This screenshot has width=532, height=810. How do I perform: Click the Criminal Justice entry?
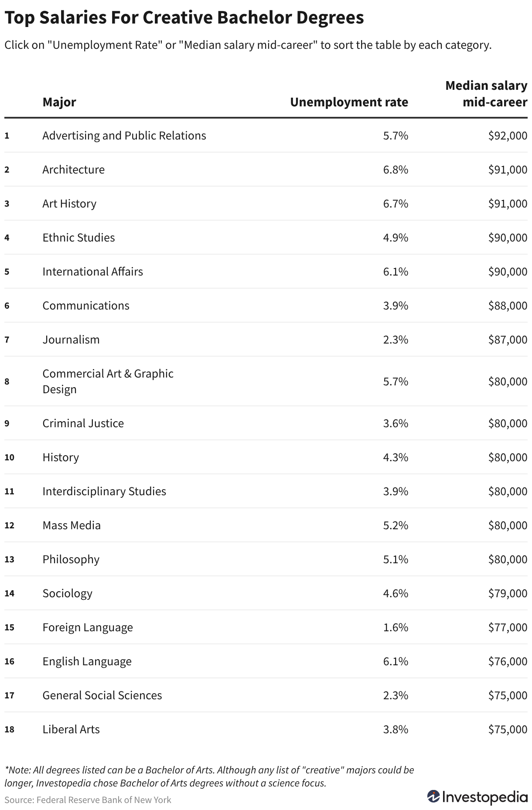click(83, 423)
